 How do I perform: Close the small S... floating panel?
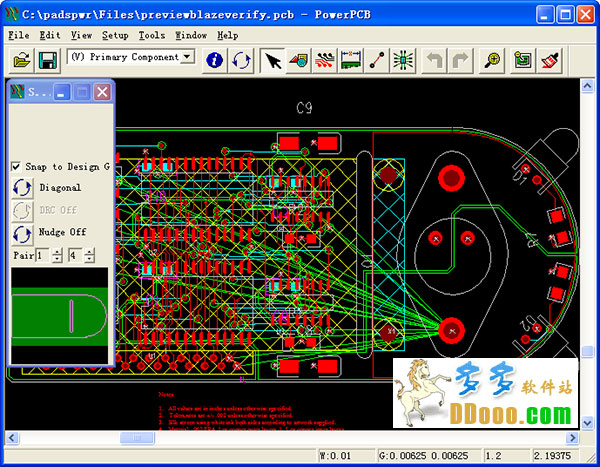point(102,92)
